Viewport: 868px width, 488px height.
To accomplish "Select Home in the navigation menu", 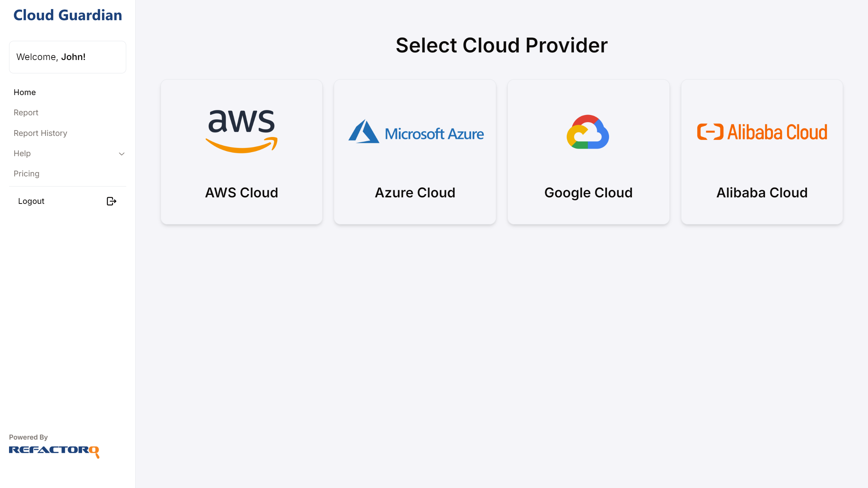I will point(25,92).
